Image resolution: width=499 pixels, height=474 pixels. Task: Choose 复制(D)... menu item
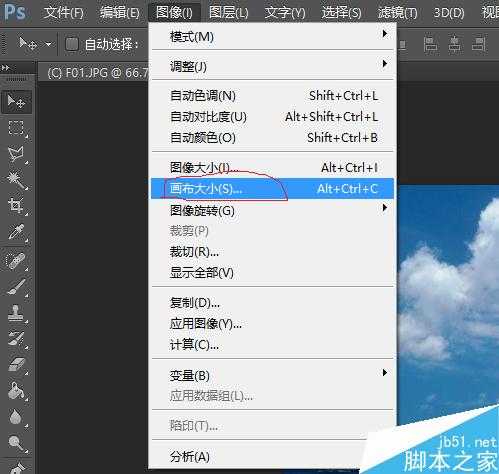click(x=273, y=303)
